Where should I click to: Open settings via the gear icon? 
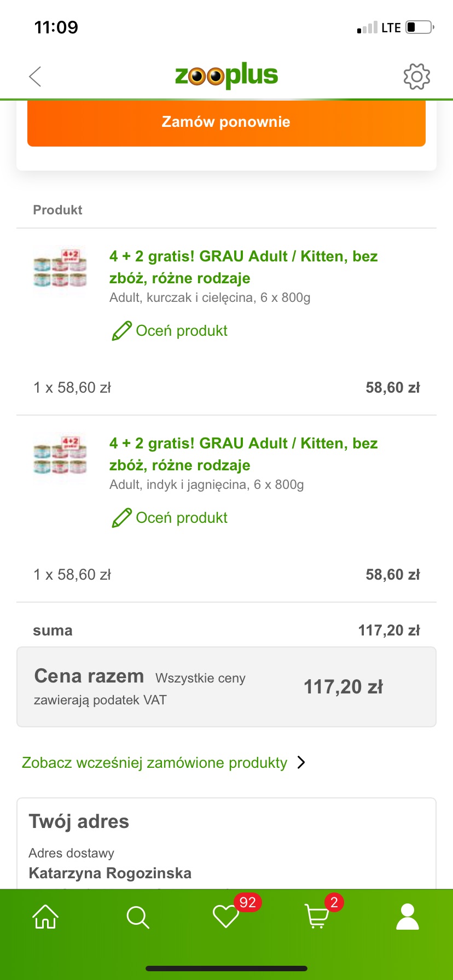click(417, 77)
